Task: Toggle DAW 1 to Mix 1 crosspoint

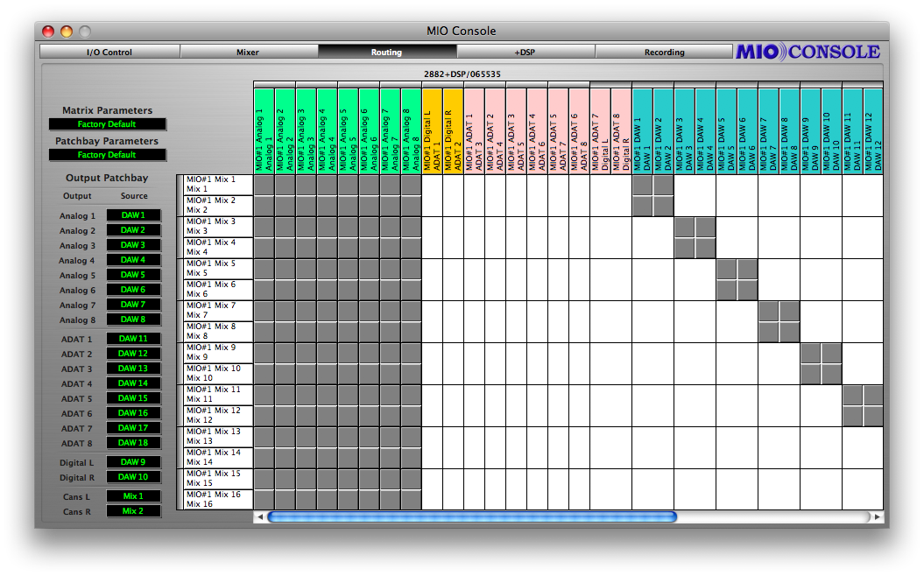Action: tap(642, 185)
